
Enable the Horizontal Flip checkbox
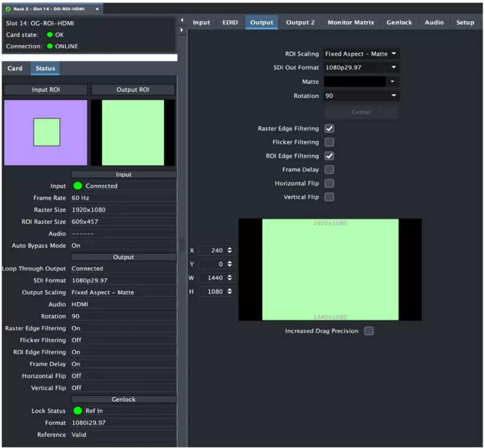pos(329,183)
